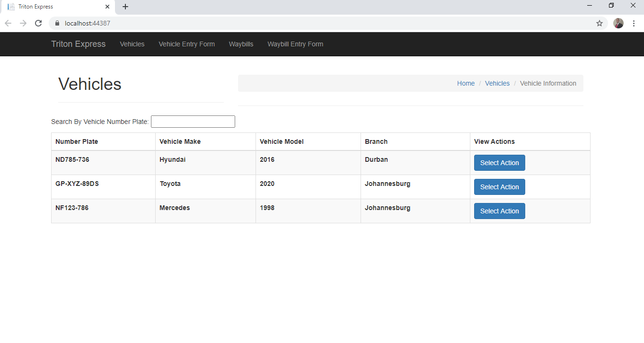Click the browser address bar
This screenshot has width=644, height=343.
(189, 23)
